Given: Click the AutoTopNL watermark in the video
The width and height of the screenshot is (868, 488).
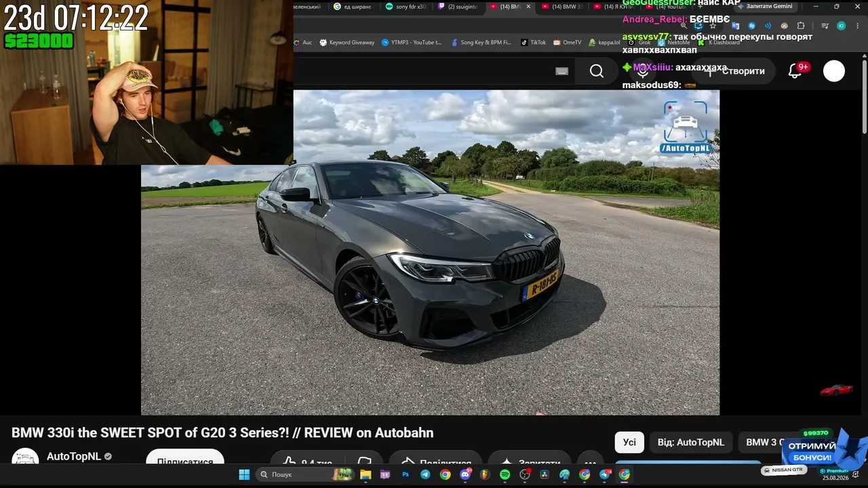Looking at the screenshot, I should click(686, 127).
